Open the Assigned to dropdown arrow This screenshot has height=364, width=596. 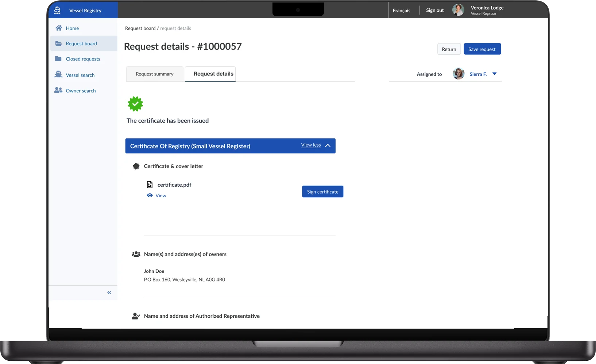click(495, 74)
